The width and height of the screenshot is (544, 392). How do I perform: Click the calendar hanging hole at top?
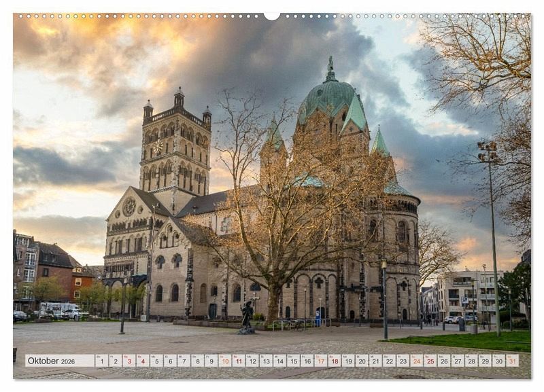[272, 15]
